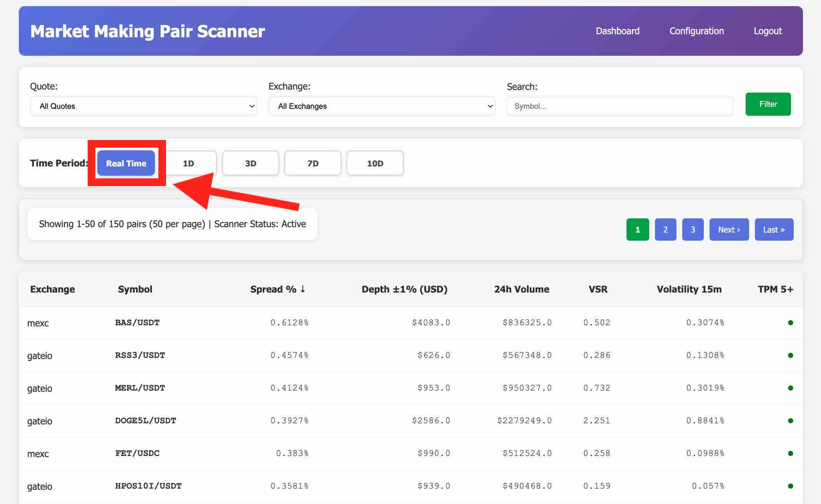
Task: Select the Real Time period
Action: [x=126, y=163]
